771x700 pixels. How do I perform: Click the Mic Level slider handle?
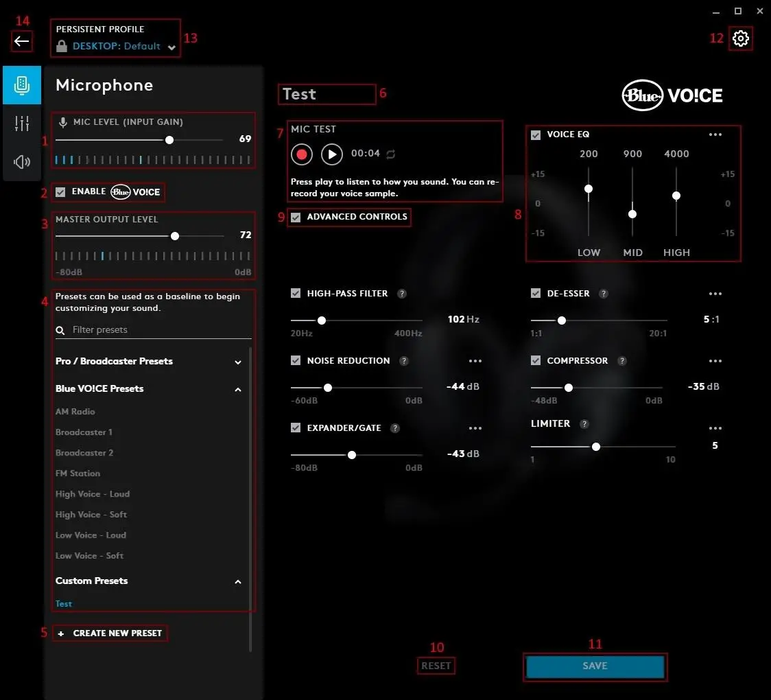tap(169, 140)
